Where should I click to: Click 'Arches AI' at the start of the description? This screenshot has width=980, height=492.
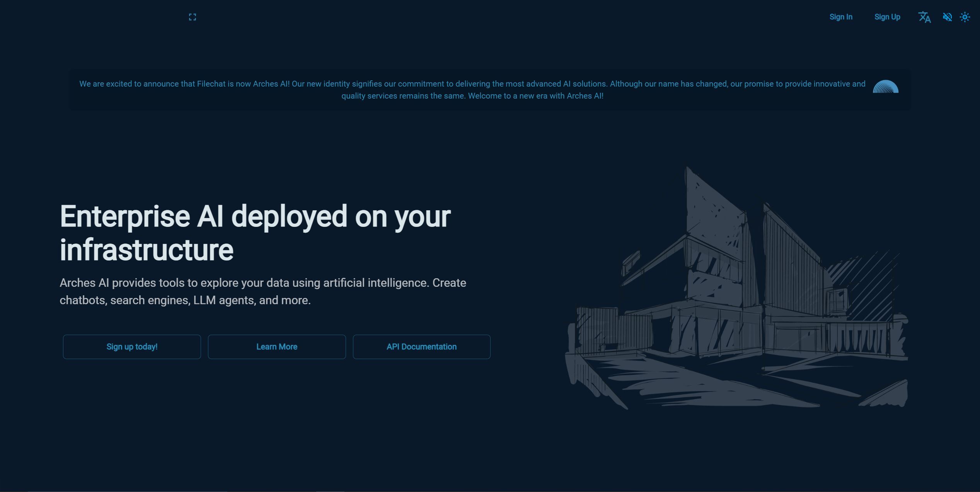[x=84, y=283]
